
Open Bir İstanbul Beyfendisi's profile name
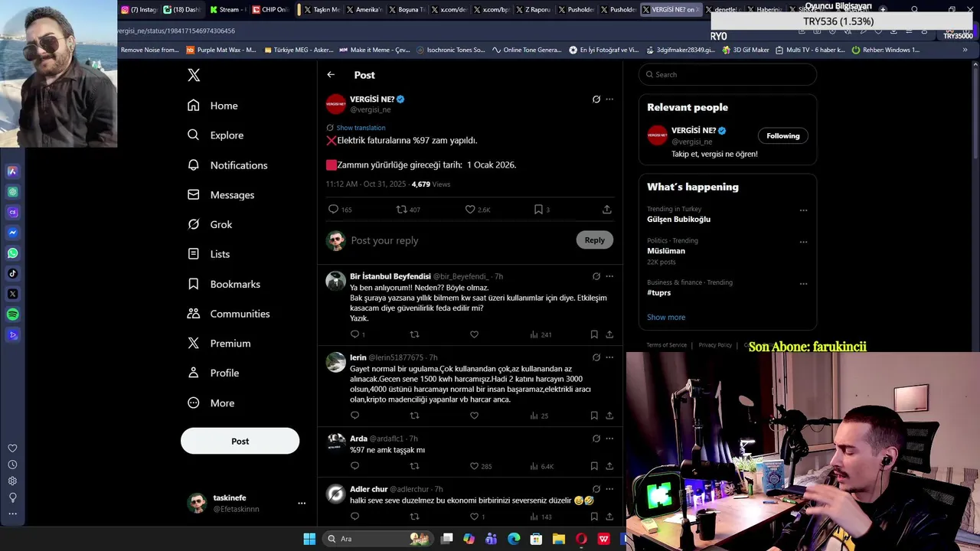click(390, 276)
